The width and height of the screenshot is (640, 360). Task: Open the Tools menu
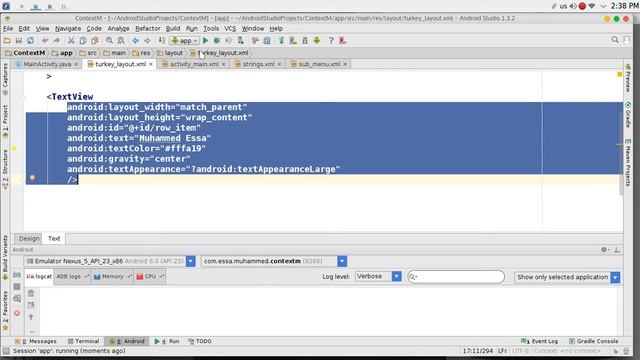[x=211, y=29]
